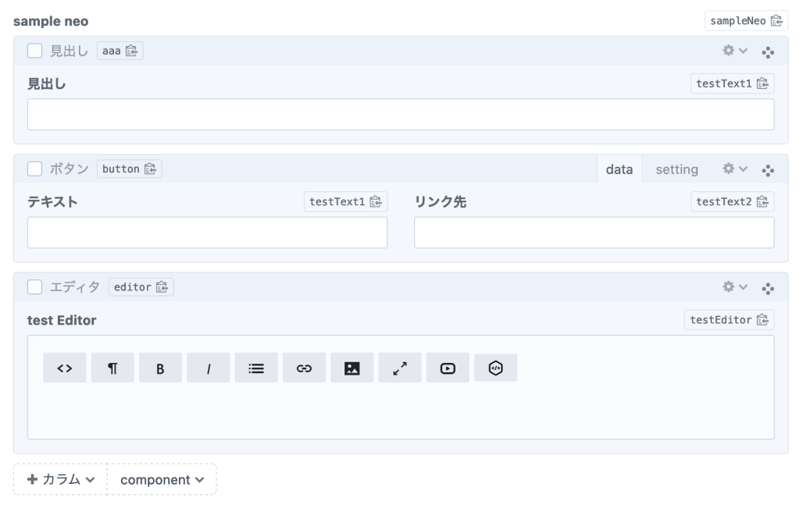Open the カラム add dropdown

[61, 480]
